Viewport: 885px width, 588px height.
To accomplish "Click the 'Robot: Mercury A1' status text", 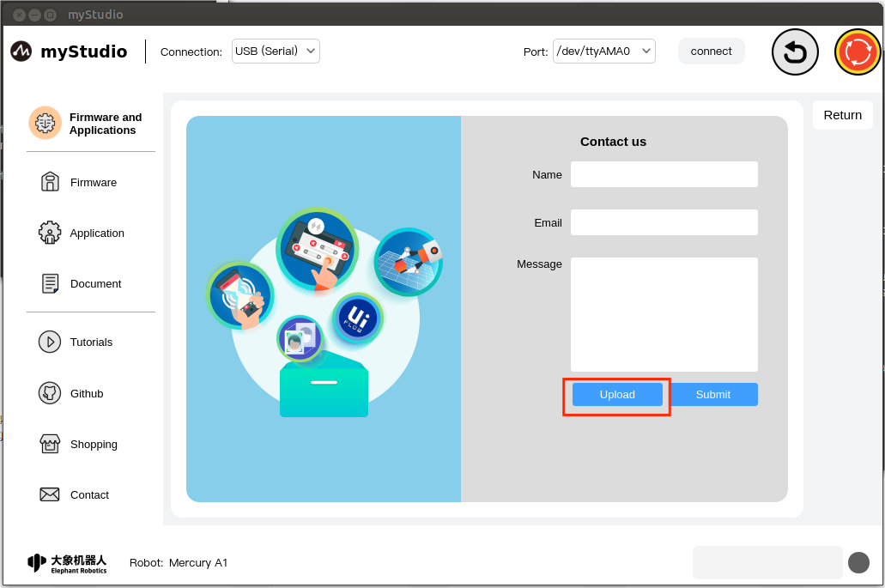I will pos(179,562).
